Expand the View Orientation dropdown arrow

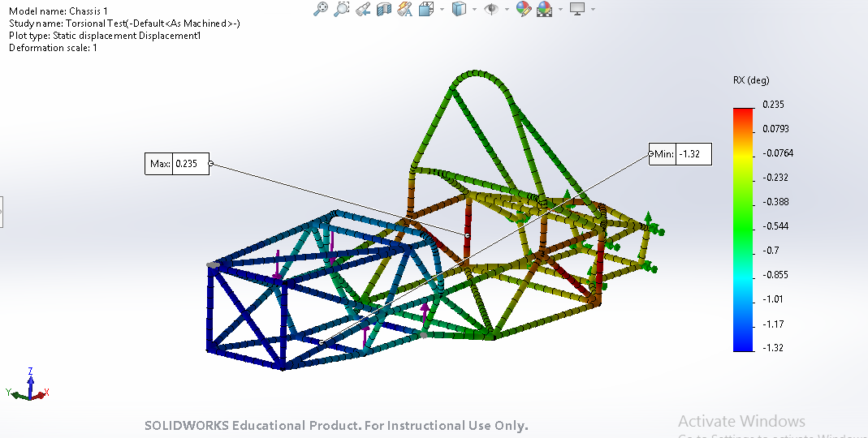coord(442,9)
